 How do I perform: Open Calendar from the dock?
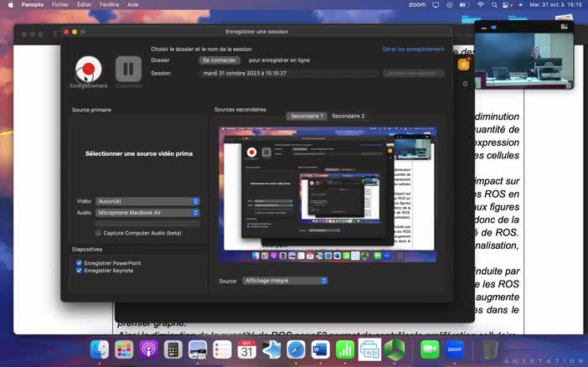[247, 349]
